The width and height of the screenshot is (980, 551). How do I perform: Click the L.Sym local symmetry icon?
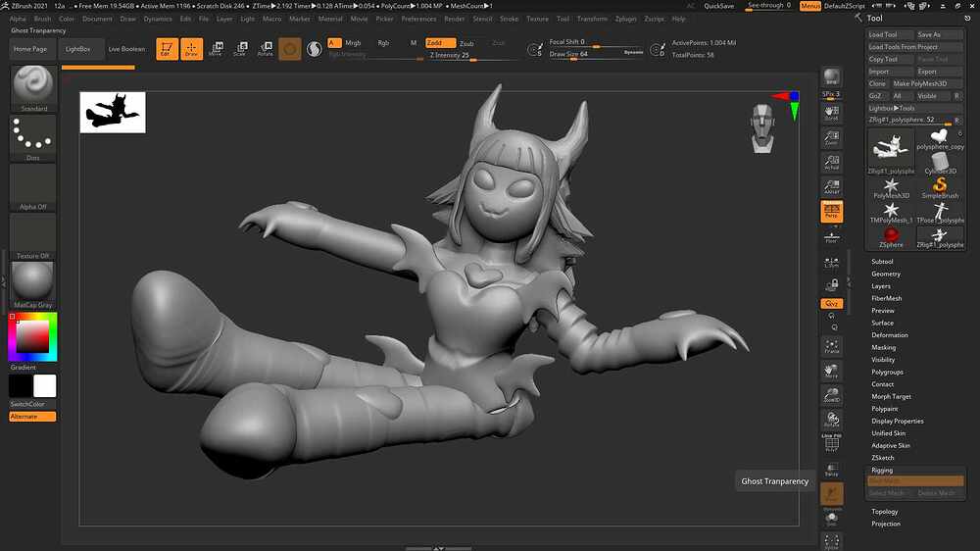[x=831, y=264]
